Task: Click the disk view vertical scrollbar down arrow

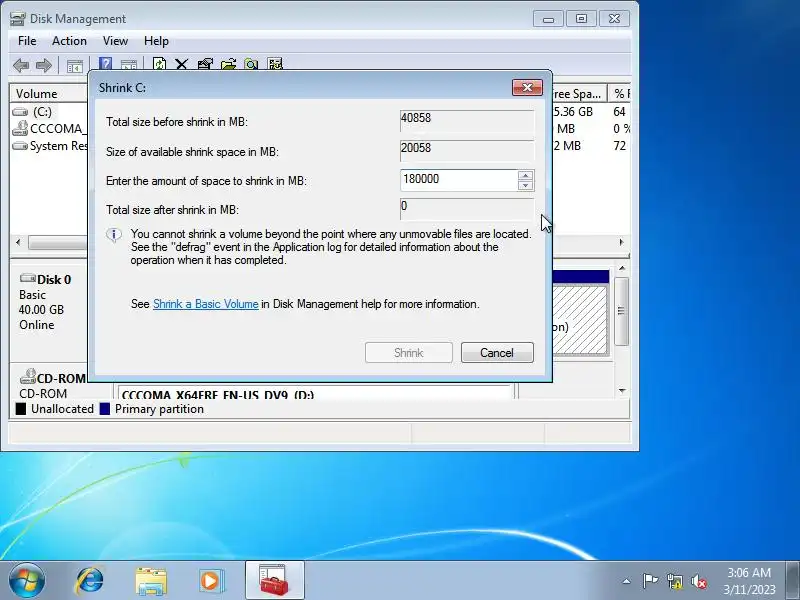Action: [622, 391]
